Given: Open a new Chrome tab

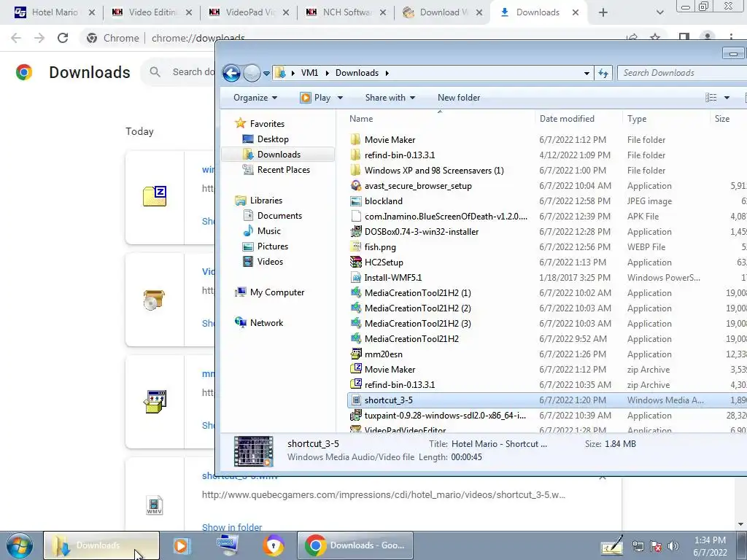Looking at the screenshot, I should coord(603,13).
